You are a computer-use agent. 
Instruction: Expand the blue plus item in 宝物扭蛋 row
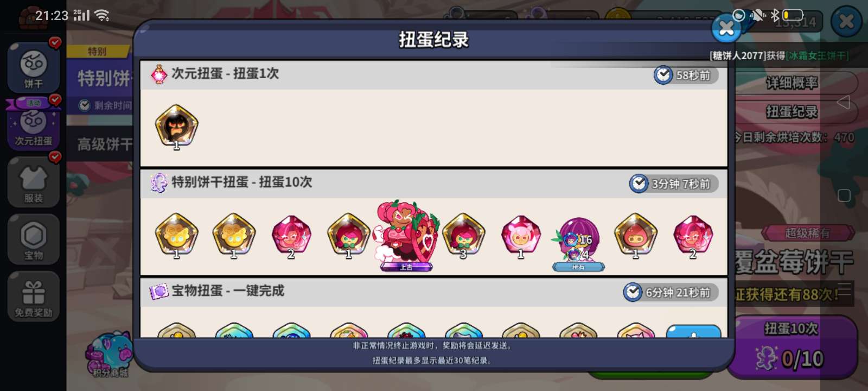pos(693,331)
